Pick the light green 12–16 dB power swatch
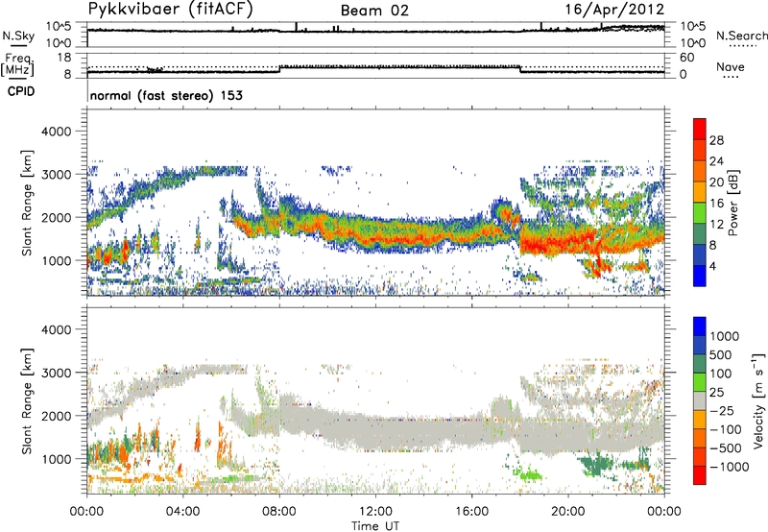Image resolution: width=768 pixels, height=532 pixels. click(700, 213)
